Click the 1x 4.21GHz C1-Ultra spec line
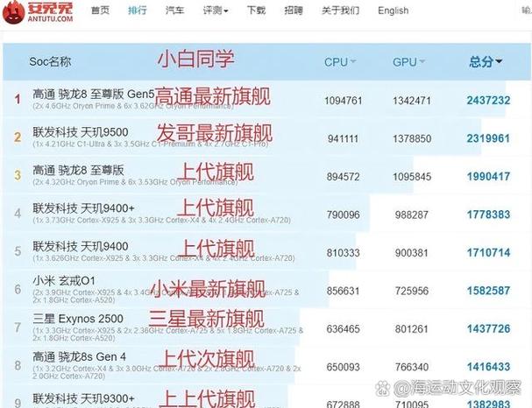Screen dimensions: 532x408 [x=151, y=144]
